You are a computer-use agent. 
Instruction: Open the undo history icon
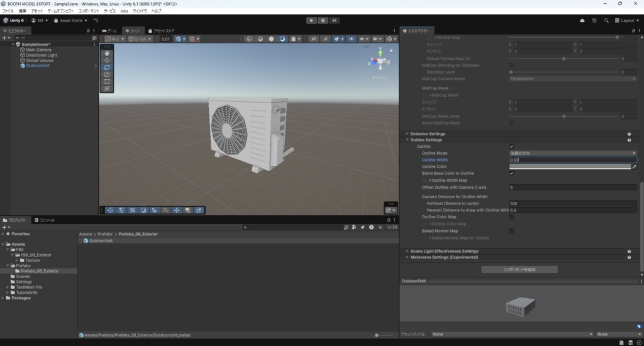click(x=594, y=20)
